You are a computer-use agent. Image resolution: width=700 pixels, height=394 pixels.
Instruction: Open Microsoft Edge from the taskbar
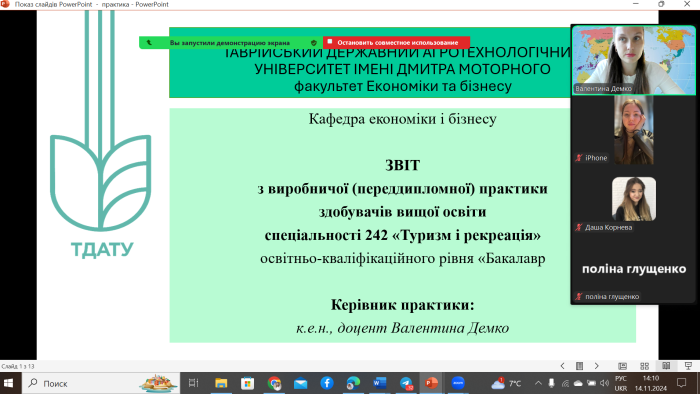point(353,383)
